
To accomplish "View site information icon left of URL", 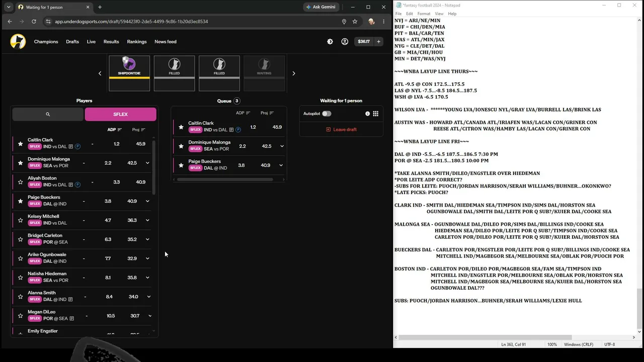I will pyautogui.click(x=48, y=22).
